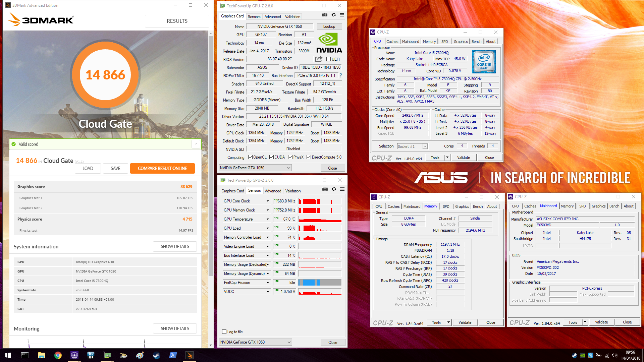The width and height of the screenshot is (644, 362).
Task: Toggle the CUDA checkbox in GPU-Z
Action: (x=271, y=157)
